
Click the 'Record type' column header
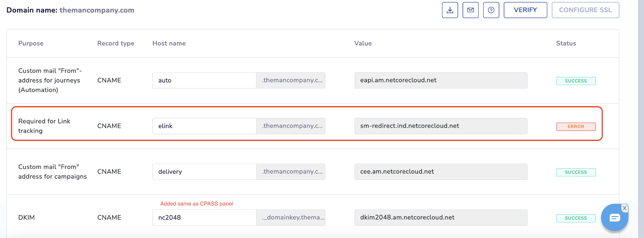[x=116, y=43]
